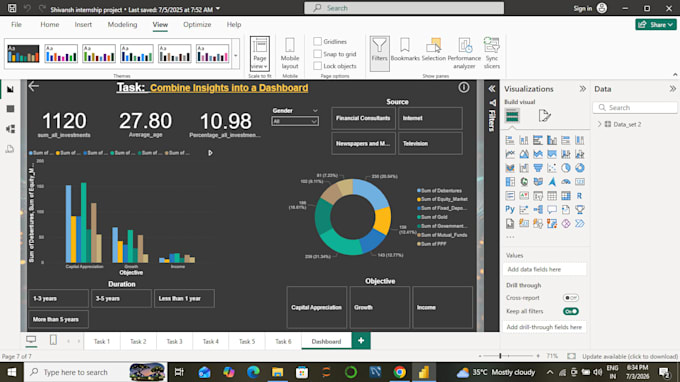Image resolution: width=680 pixels, height=382 pixels.
Task: Enable Snap to grid checkbox
Action: click(x=317, y=54)
